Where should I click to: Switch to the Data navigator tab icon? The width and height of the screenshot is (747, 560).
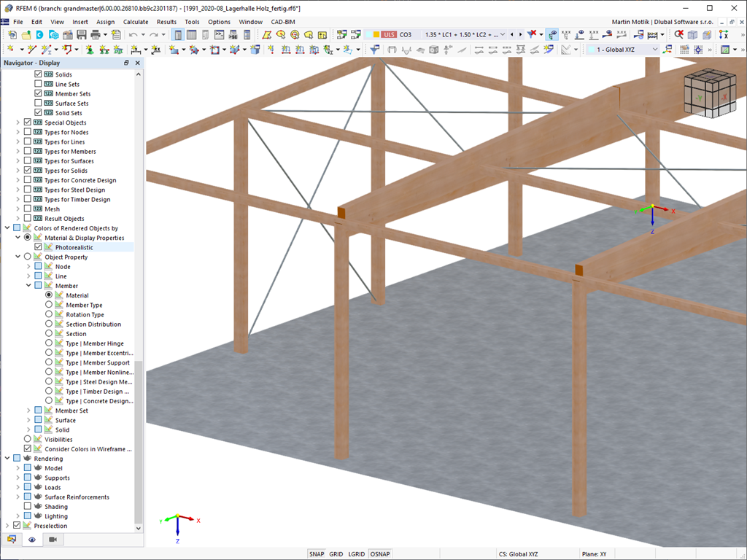click(12, 540)
